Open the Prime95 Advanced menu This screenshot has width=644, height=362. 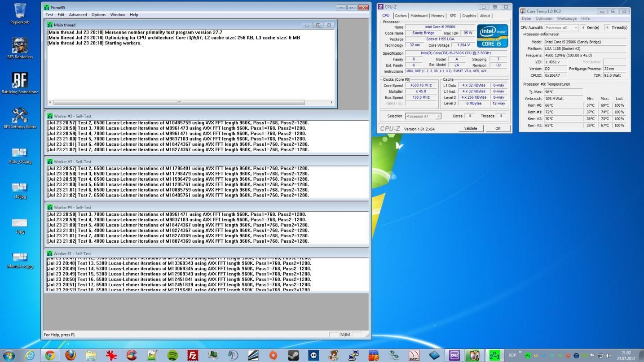click(78, 15)
